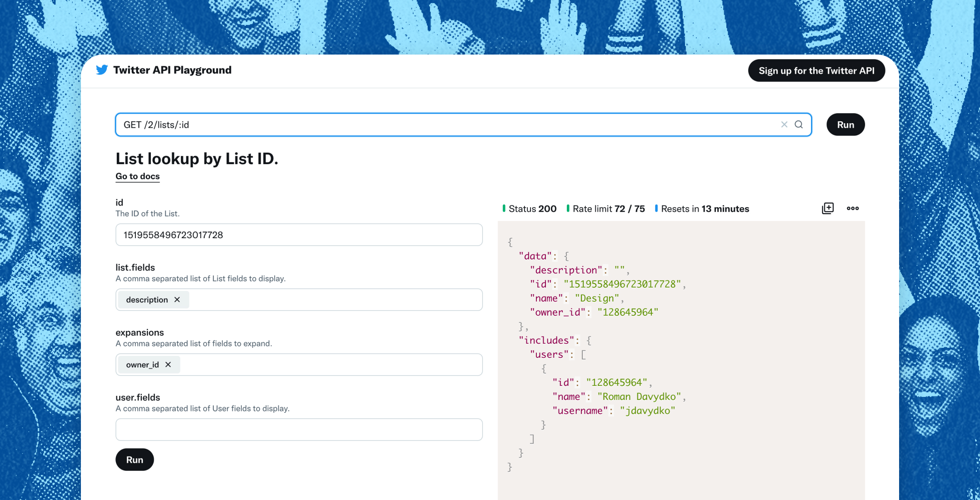Open the empty user.fields box
980x500 pixels.
(299, 430)
